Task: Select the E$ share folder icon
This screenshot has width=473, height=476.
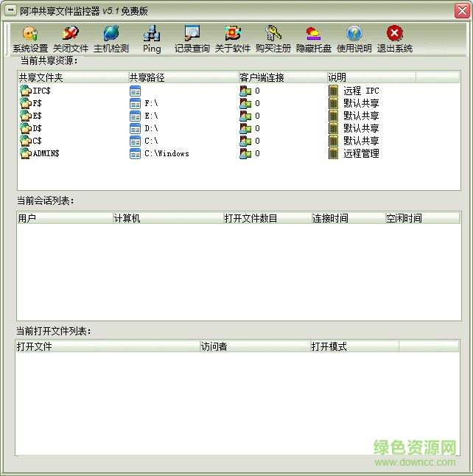Action: (x=26, y=116)
